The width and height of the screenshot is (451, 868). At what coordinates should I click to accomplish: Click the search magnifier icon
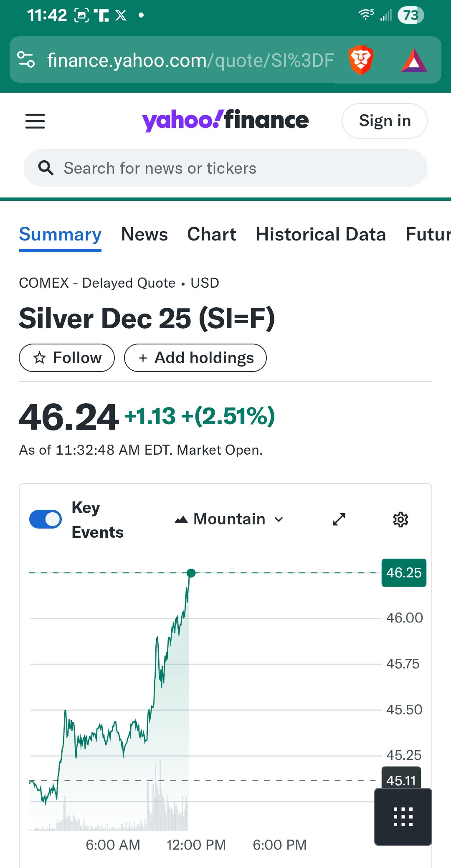click(46, 168)
